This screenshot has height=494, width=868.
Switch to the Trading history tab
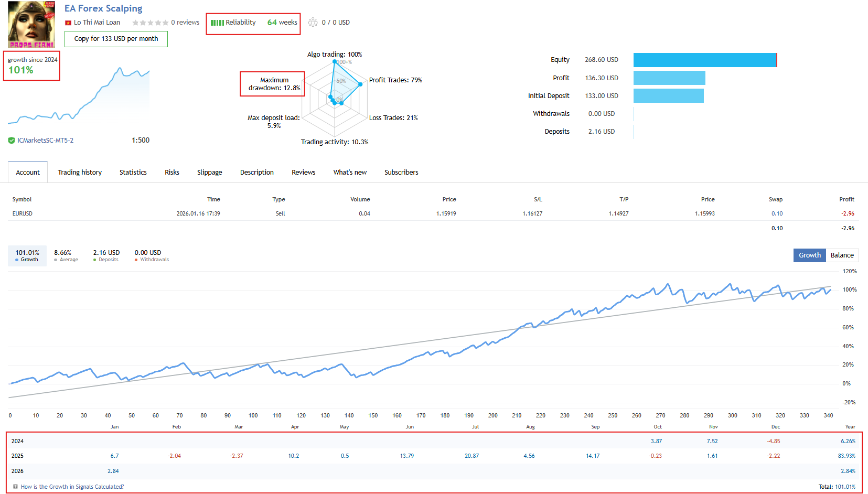tap(80, 172)
